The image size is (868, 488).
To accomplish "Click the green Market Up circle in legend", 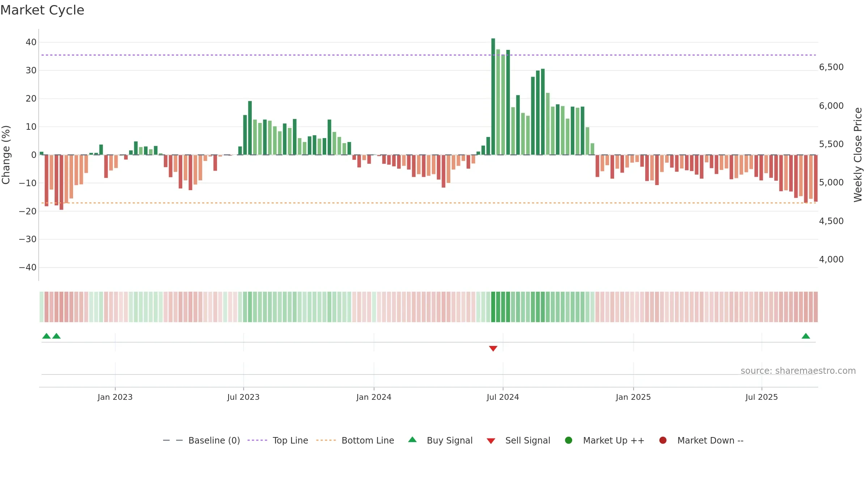I will click(569, 440).
